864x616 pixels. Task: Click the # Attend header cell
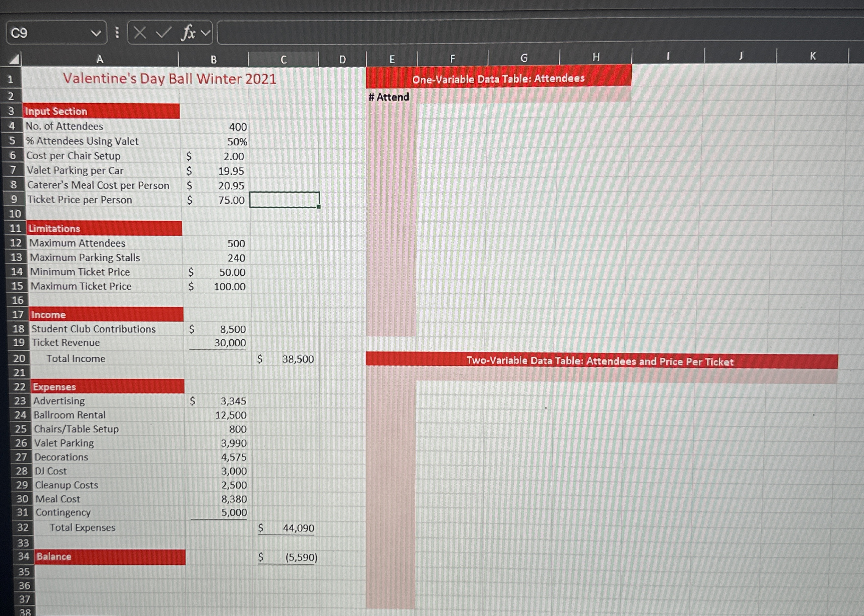(388, 97)
